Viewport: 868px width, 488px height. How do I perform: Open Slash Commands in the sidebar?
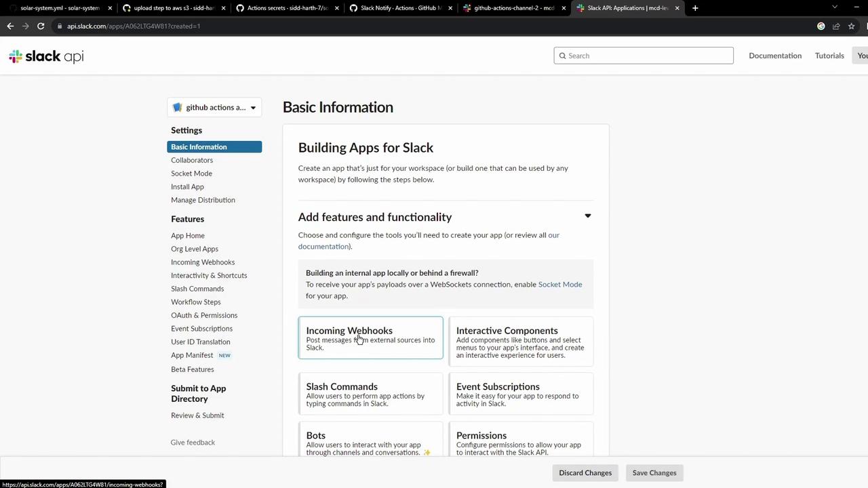(197, 289)
